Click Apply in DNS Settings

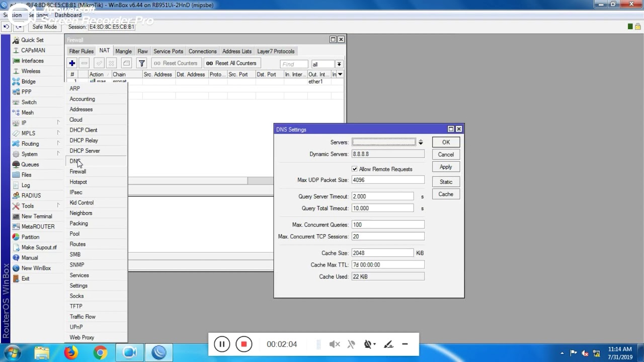tap(446, 167)
